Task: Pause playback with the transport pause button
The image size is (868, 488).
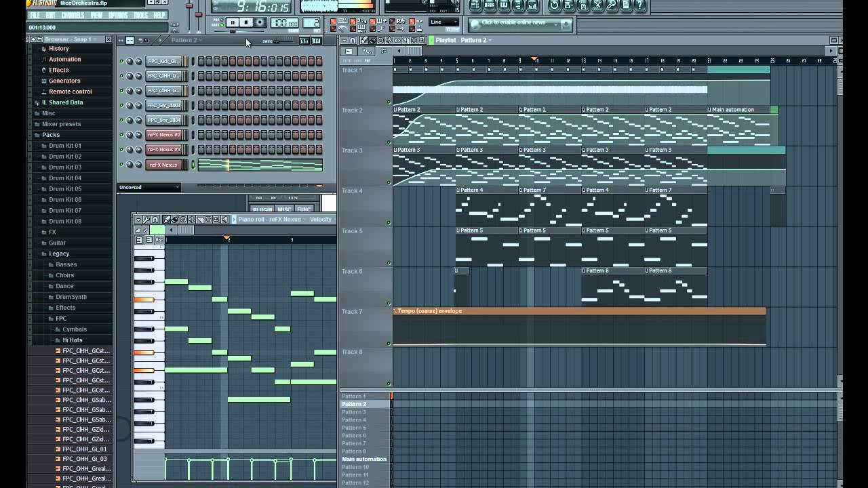Action: point(232,22)
